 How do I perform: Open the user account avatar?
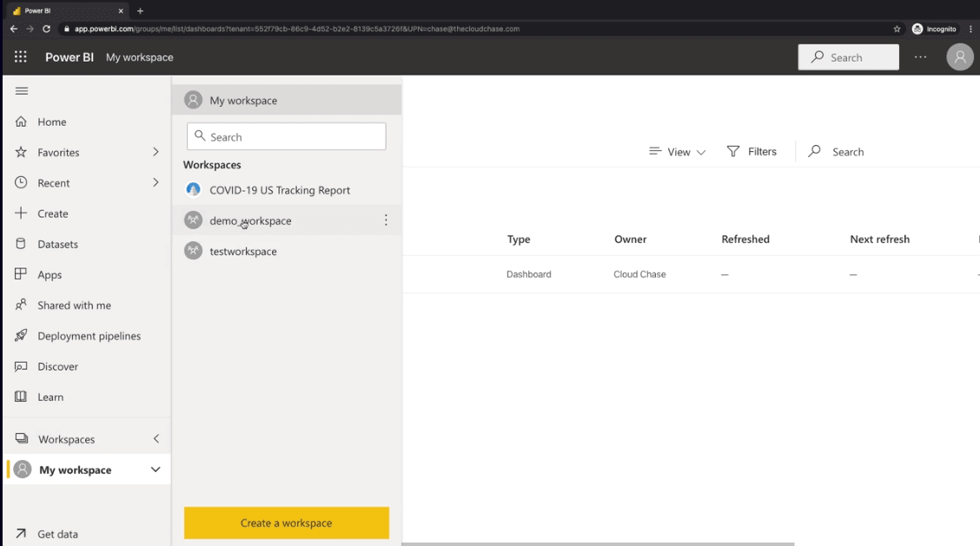(x=960, y=56)
